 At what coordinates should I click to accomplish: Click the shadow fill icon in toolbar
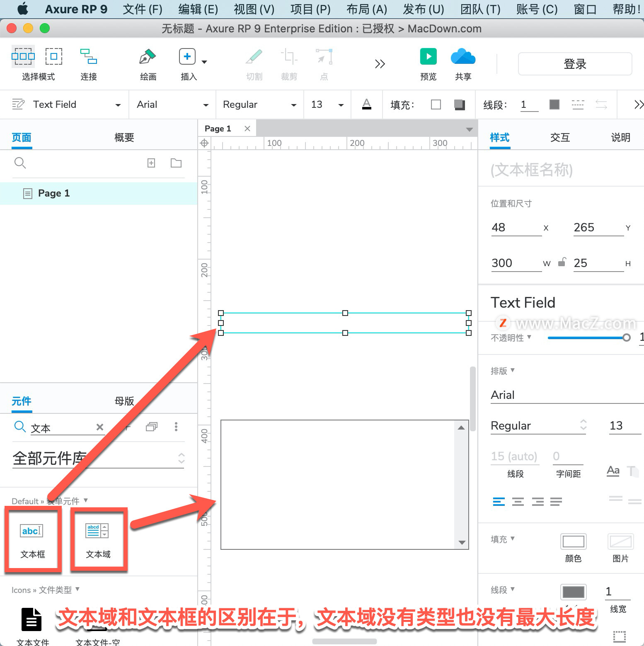459,104
